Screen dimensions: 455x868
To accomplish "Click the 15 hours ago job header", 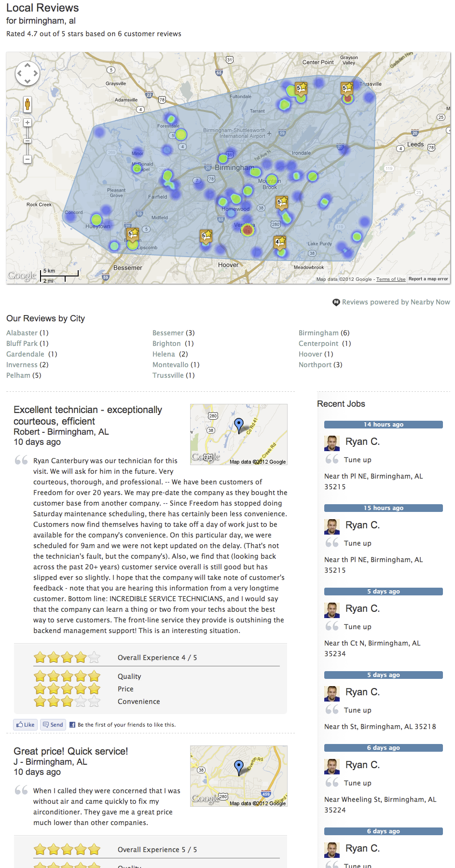I will [x=384, y=508].
